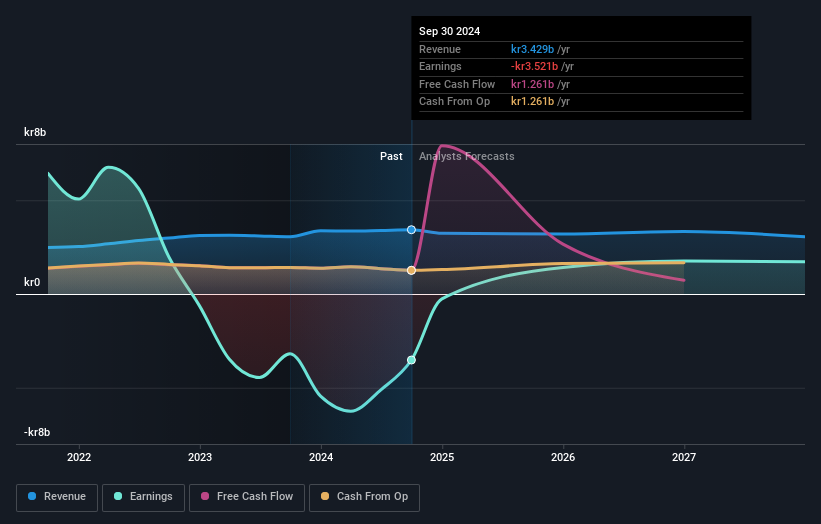Click the blue Revenue data point marker
The height and width of the screenshot is (524, 821).
tap(412, 230)
